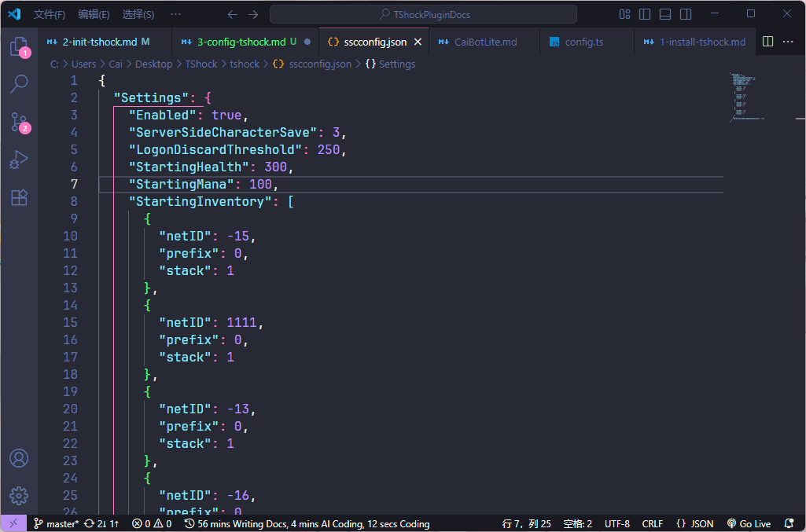Open Source Control view with 2 changes

19,123
